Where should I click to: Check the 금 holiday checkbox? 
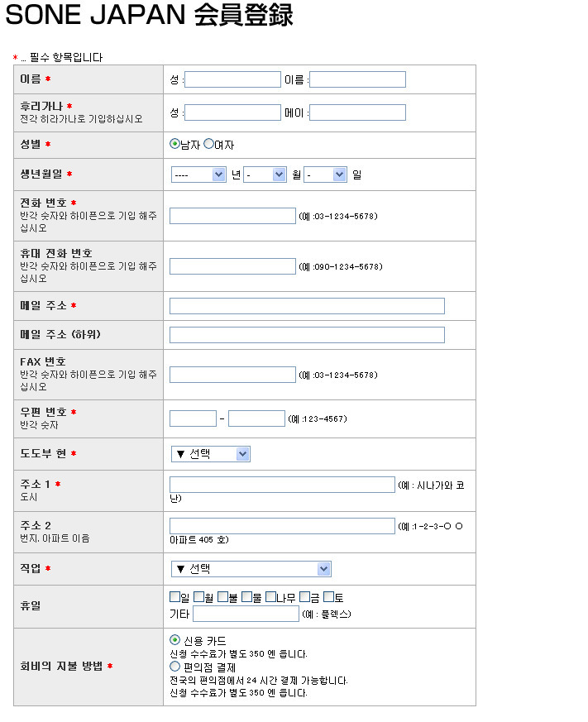pos(304,597)
